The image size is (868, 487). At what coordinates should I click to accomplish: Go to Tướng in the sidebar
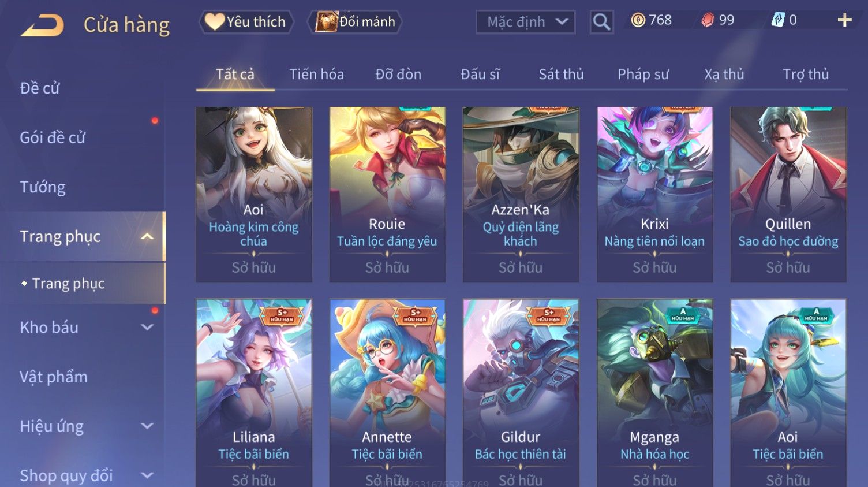[43, 187]
